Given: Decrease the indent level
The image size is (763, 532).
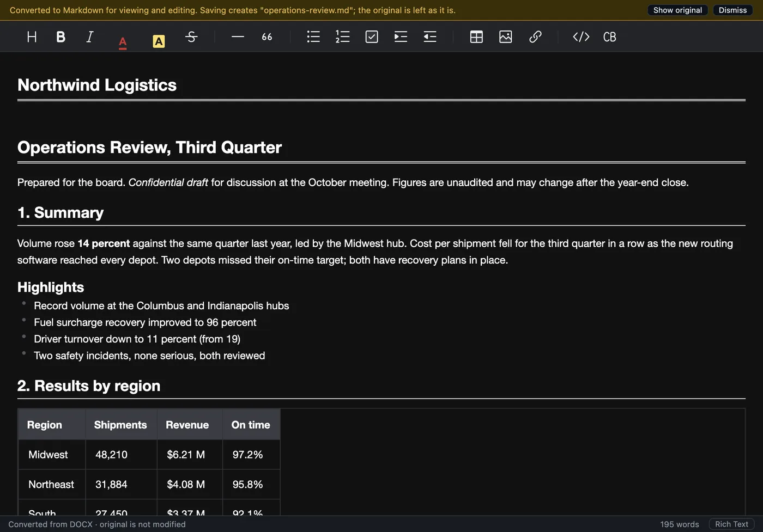Looking at the screenshot, I should coord(430,36).
